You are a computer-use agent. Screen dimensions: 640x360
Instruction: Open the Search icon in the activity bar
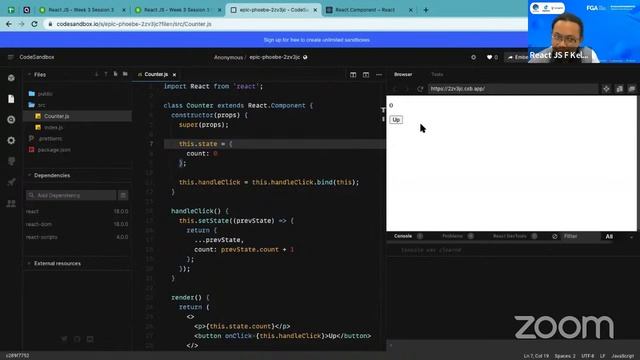pyautogui.click(x=11, y=120)
